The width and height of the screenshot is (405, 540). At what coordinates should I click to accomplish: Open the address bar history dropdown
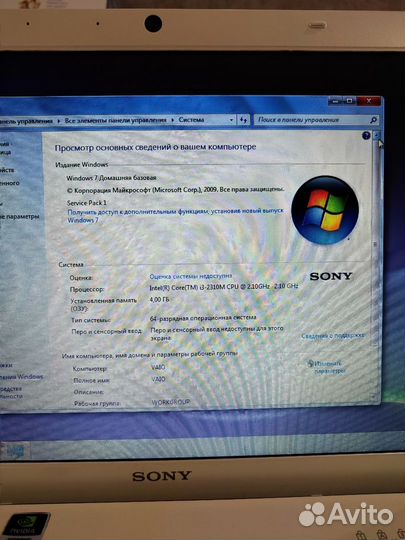pos(231,120)
